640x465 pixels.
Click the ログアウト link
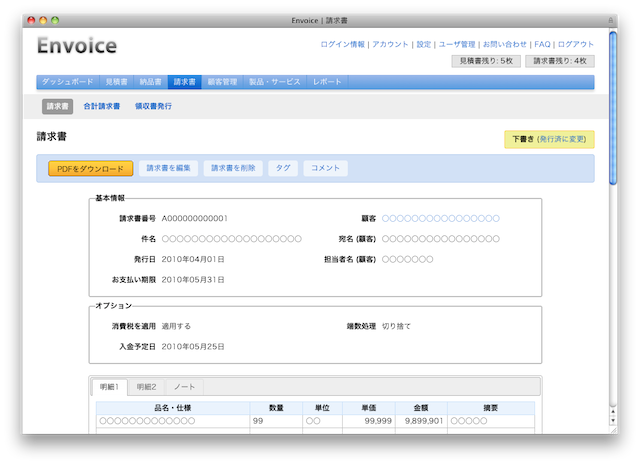(575, 44)
